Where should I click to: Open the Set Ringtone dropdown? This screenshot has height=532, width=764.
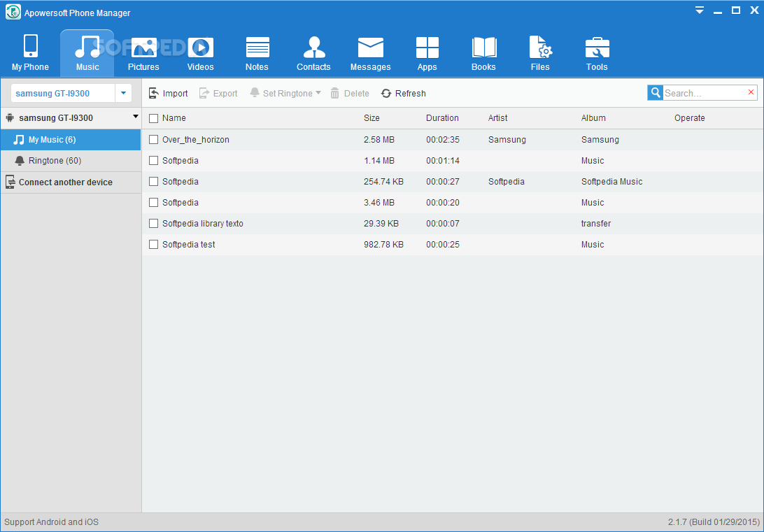[318, 92]
